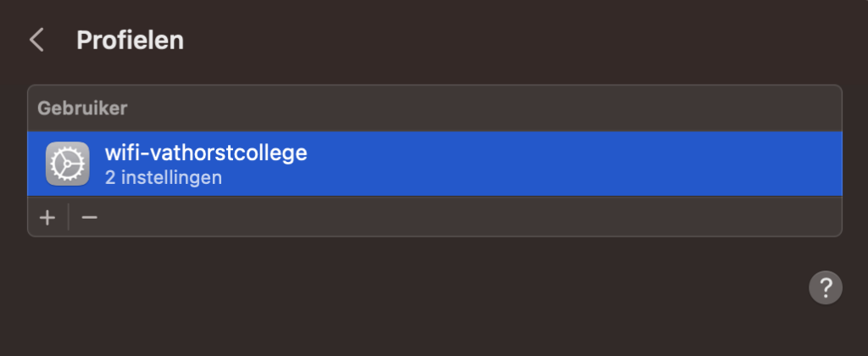Click the profile's settings cog thumbnail
The width and height of the screenshot is (868, 356).
click(67, 164)
